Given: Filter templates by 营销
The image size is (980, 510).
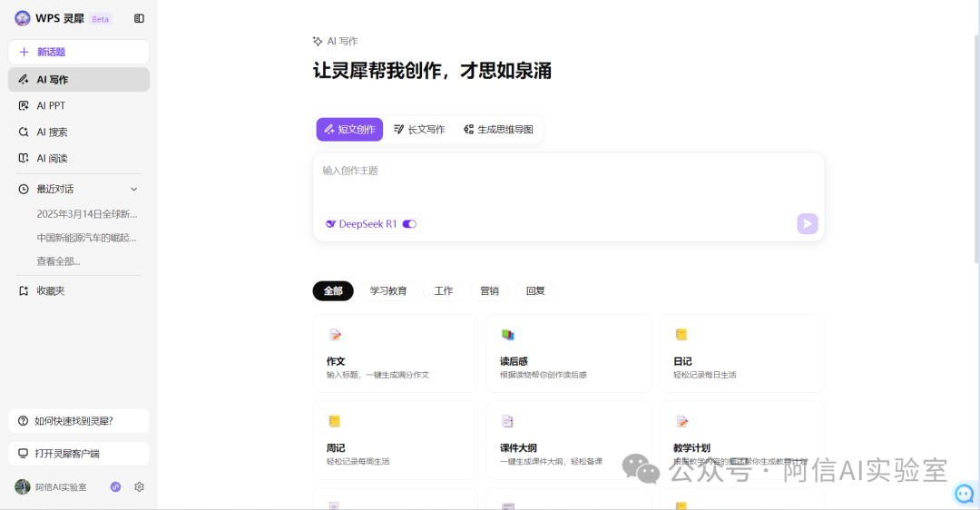Looking at the screenshot, I should pyautogui.click(x=489, y=290).
